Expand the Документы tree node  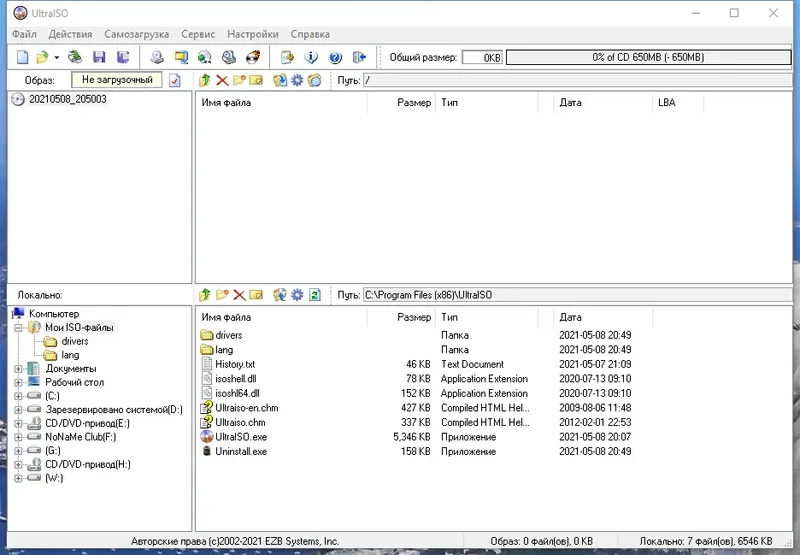(x=18, y=368)
